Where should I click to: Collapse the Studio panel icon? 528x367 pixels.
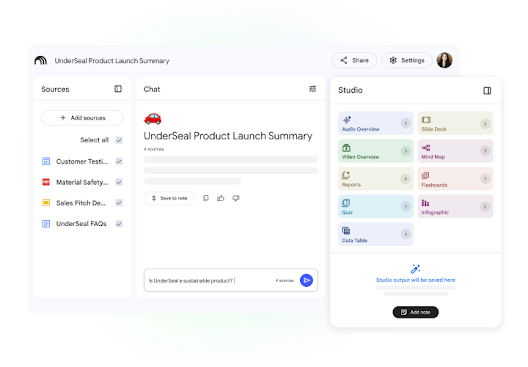(x=487, y=91)
